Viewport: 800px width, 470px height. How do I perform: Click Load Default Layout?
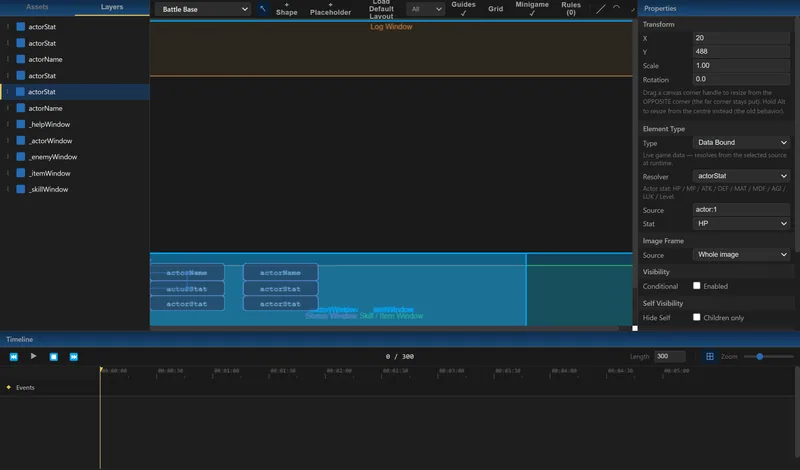pyautogui.click(x=381, y=9)
